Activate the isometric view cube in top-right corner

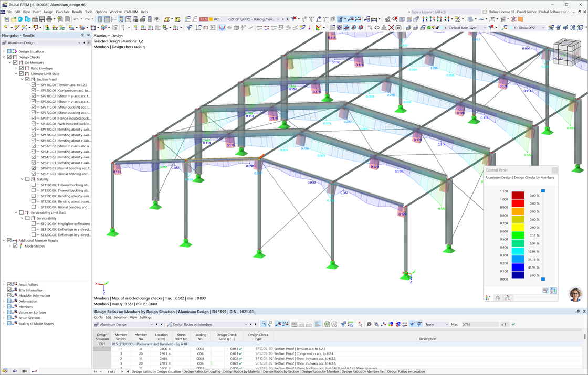pos(567,52)
